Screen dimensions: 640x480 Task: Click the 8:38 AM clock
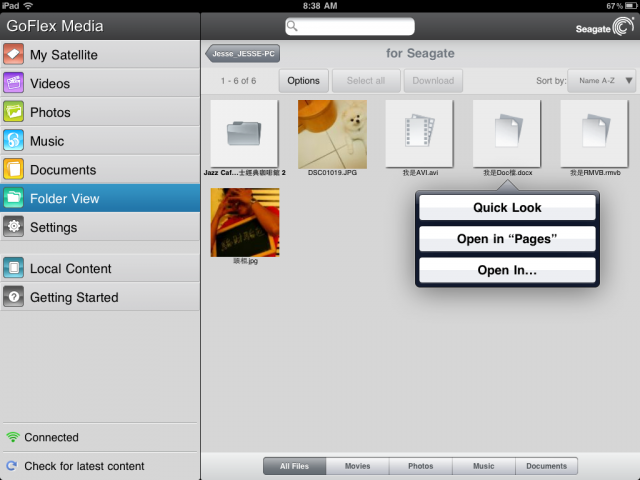click(320, 6)
